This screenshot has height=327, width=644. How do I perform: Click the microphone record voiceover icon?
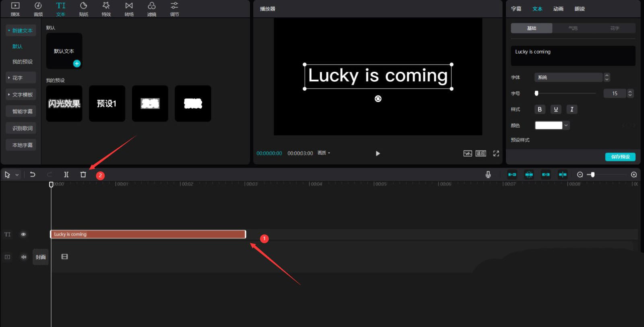click(488, 174)
